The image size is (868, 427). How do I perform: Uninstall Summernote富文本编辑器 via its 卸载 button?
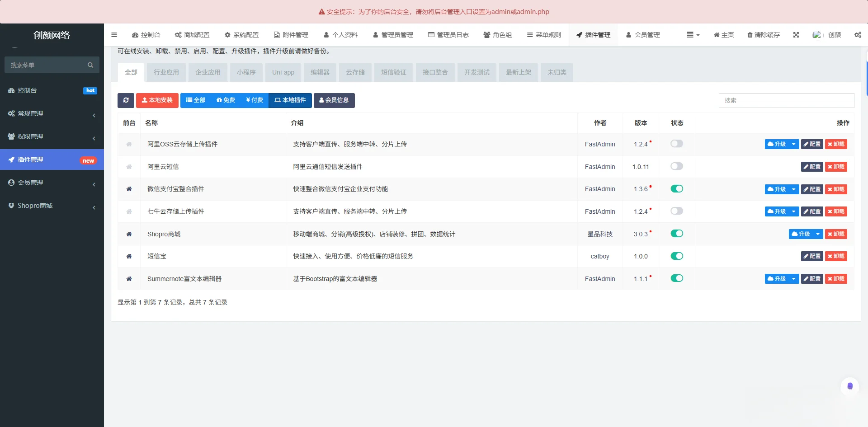pos(836,279)
